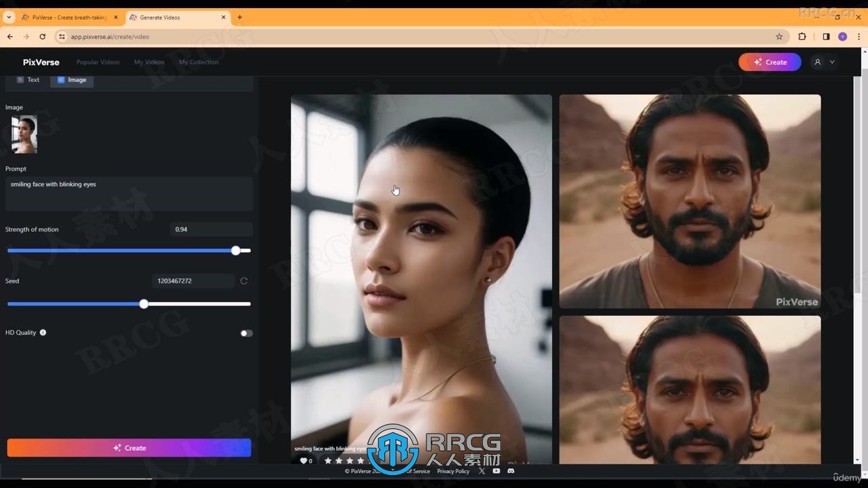Select Image mode tab

(72, 80)
